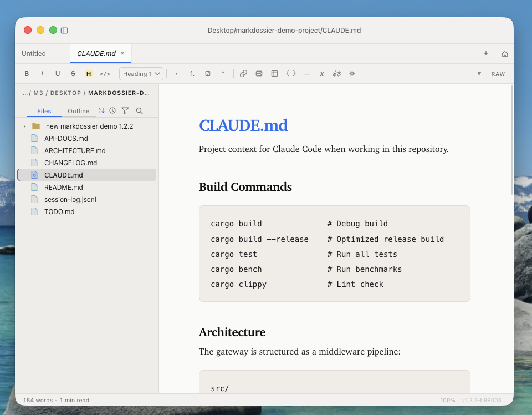Viewport: 532px width, 415px height.
Task: Change the file sort order
Action: click(101, 110)
